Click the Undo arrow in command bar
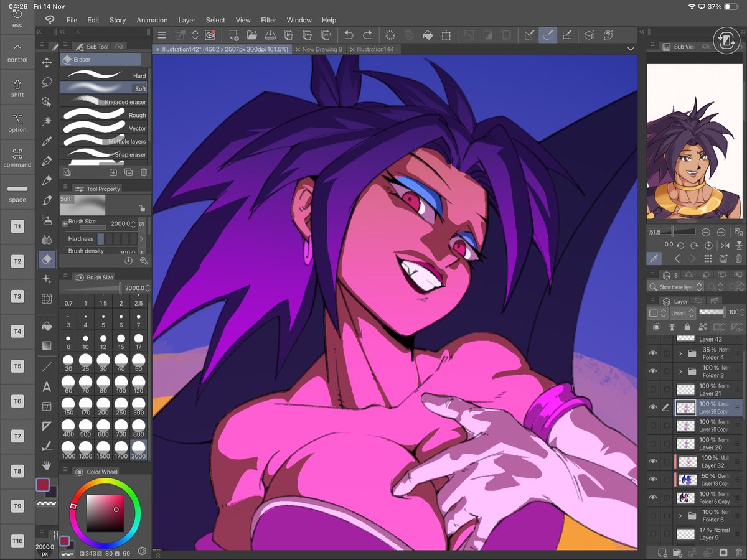Image resolution: width=747 pixels, height=560 pixels. (349, 35)
